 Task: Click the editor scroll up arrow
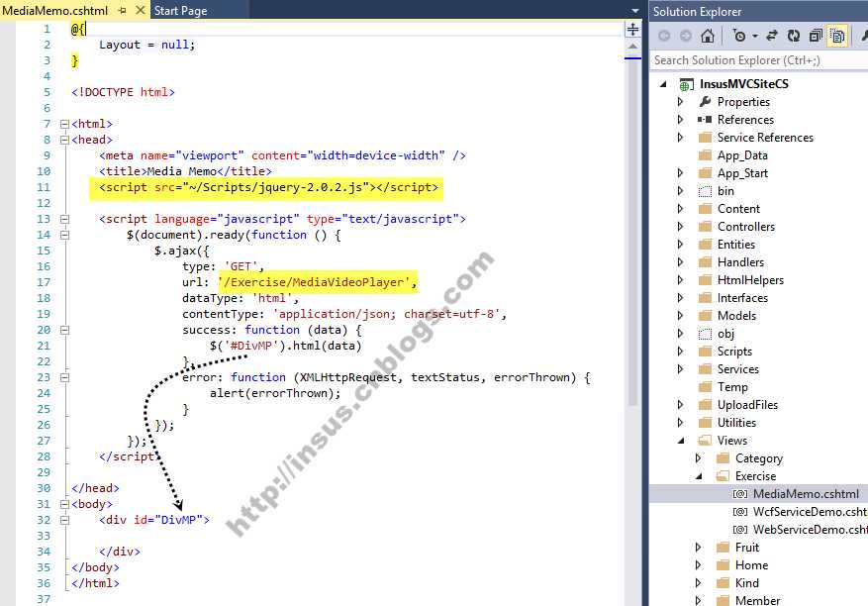point(632,46)
